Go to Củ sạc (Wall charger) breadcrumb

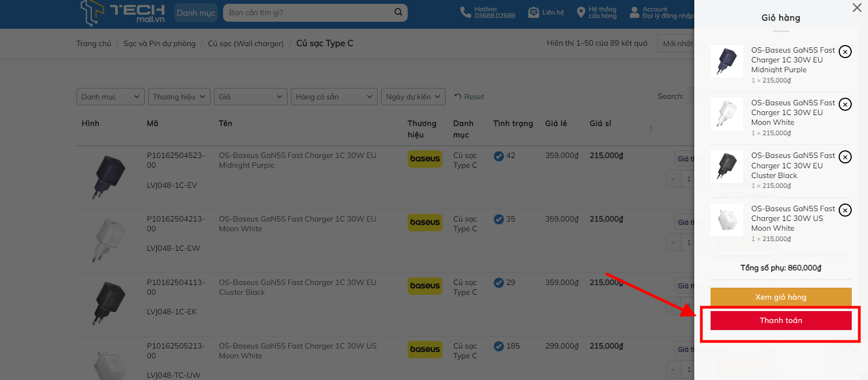tap(245, 43)
